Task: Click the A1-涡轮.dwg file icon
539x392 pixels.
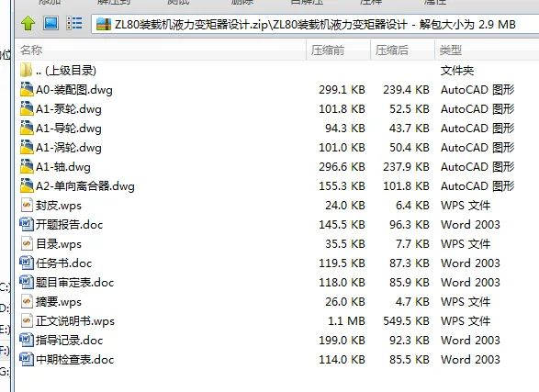Action: pos(27,147)
